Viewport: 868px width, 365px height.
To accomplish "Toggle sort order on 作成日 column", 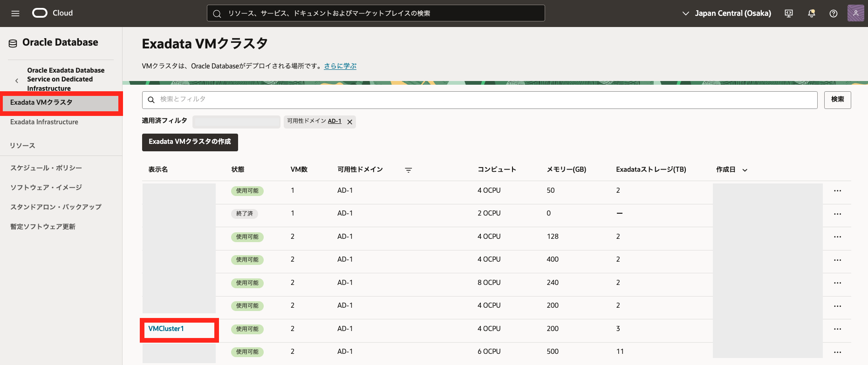I will 745,170.
